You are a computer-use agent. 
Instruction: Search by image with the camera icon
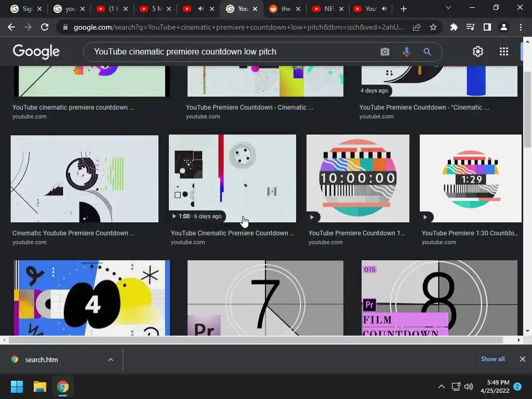click(x=385, y=51)
